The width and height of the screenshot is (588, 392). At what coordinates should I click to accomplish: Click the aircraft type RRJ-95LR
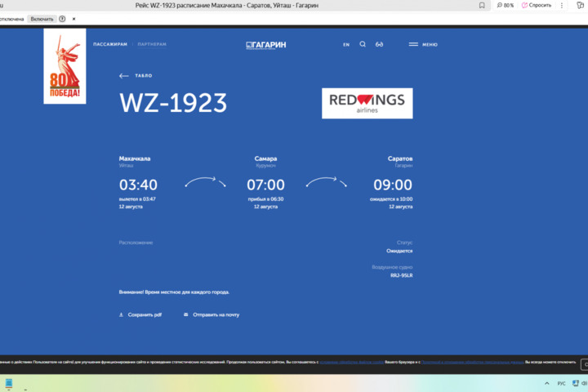point(401,275)
